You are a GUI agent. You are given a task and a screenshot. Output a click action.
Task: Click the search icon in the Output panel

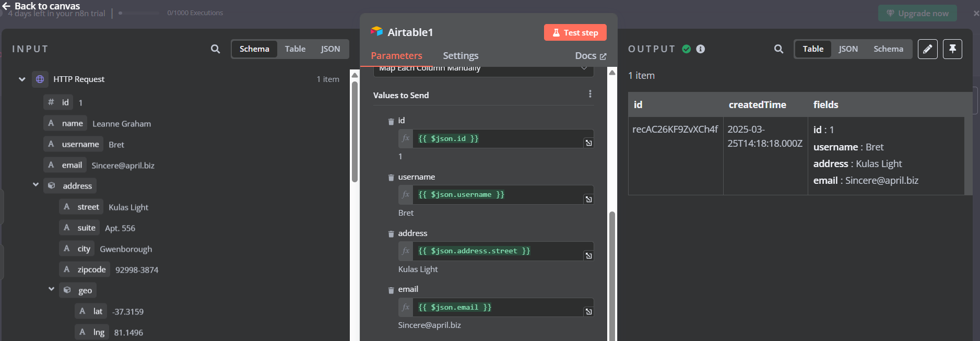click(x=778, y=49)
